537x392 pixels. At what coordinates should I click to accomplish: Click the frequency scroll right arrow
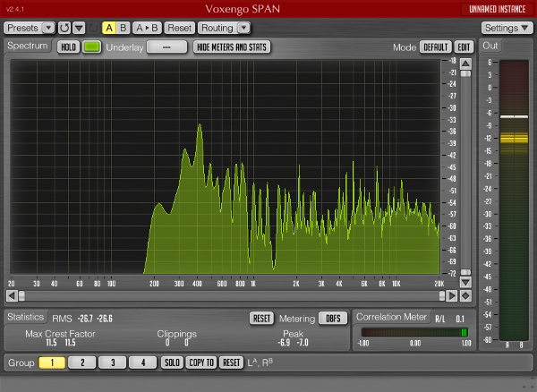[x=452, y=296]
